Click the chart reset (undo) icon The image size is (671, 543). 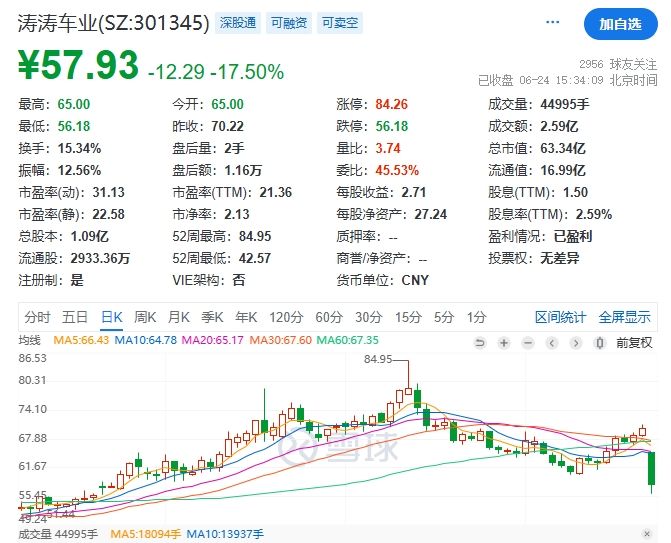(480, 343)
